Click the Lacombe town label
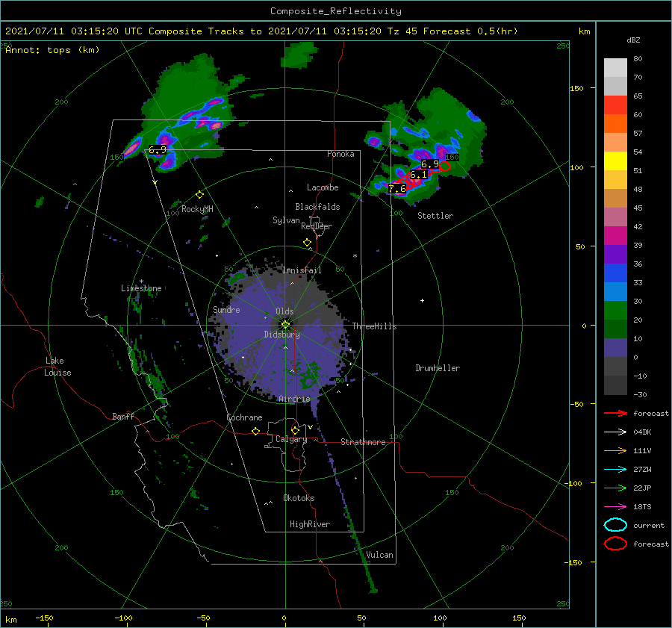This screenshot has width=672, height=628. click(x=323, y=187)
